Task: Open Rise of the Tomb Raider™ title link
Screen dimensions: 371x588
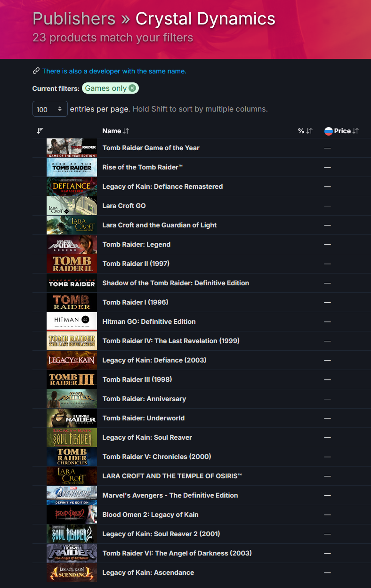Action: [143, 167]
